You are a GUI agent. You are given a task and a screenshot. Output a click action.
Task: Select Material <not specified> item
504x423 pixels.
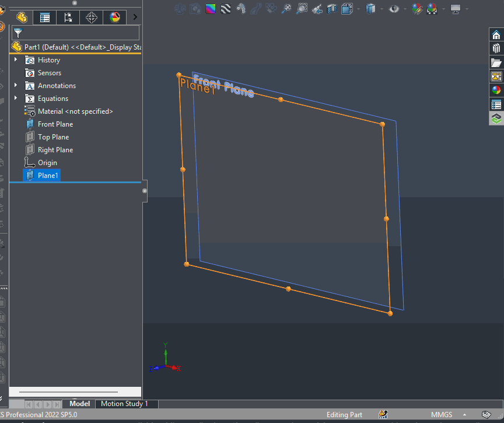[x=75, y=111]
